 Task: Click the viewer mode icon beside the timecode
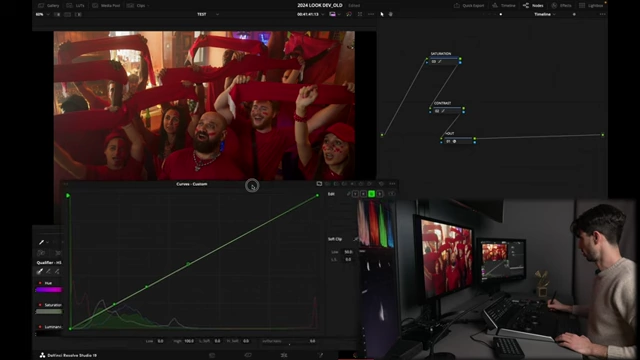tap(333, 14)
